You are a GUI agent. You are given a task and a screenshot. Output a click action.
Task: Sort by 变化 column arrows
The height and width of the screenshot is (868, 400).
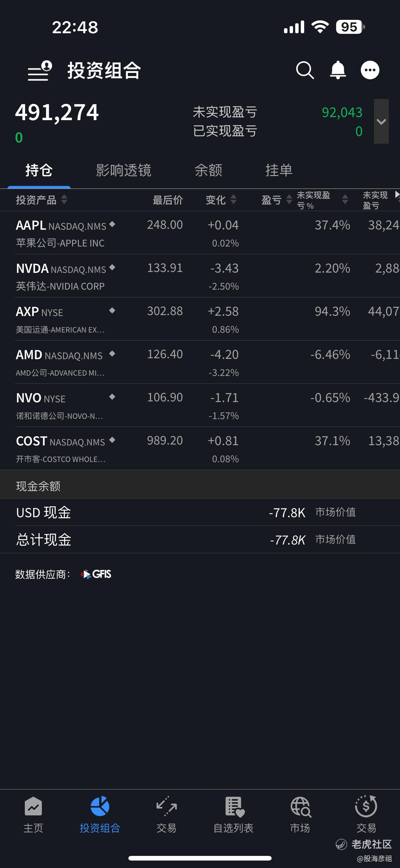[233, 200]
